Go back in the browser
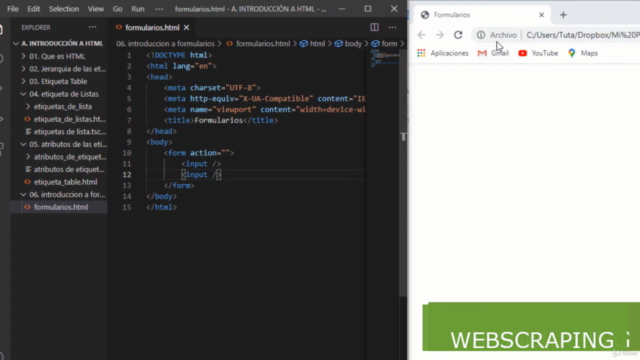The width and height of the screenshot is (640, 360). point(422,35)
